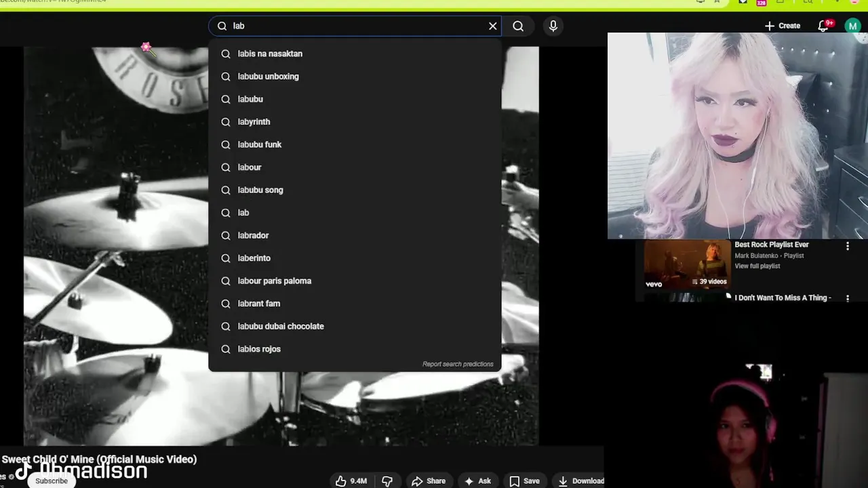Click the Ask button
Image resolution: width=868 pixels, height=488 pixels.
tap(477, 481)
